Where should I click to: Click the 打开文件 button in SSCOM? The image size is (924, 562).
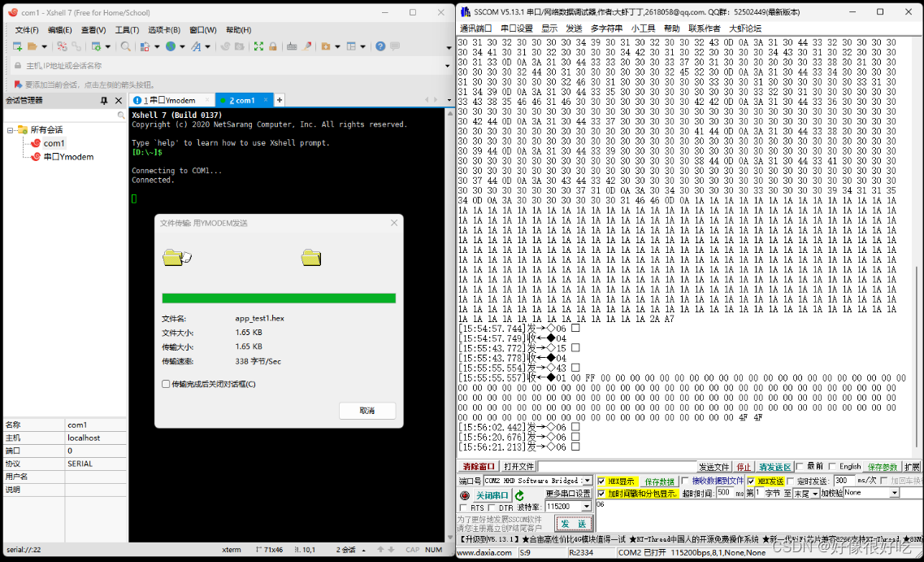[518, 467]
